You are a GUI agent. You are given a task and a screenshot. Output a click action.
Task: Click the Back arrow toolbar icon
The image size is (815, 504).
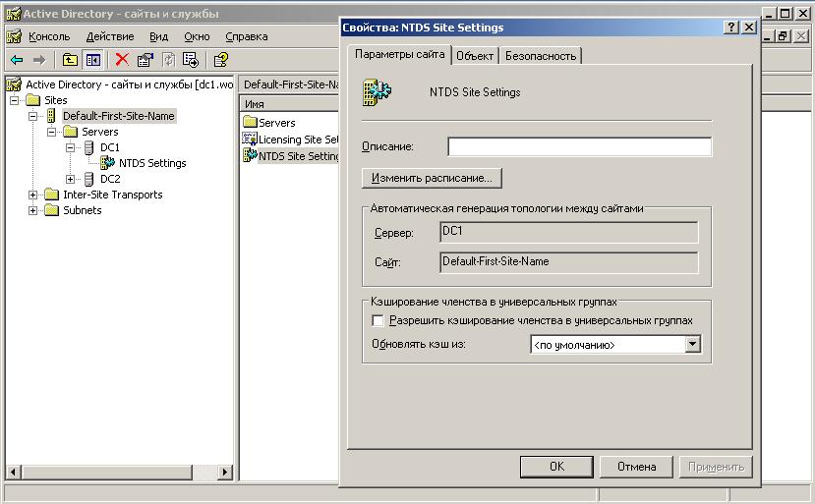[17, 60]
